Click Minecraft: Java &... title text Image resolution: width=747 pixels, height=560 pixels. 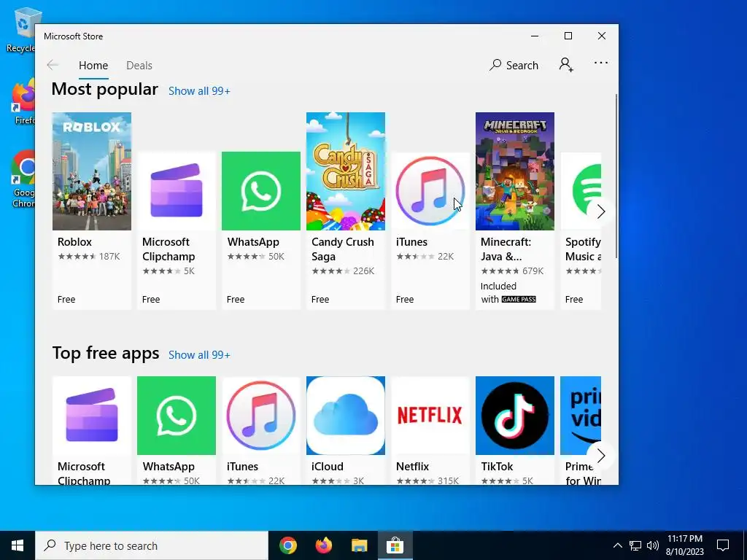pyautogui.click(x=506, y=249)
